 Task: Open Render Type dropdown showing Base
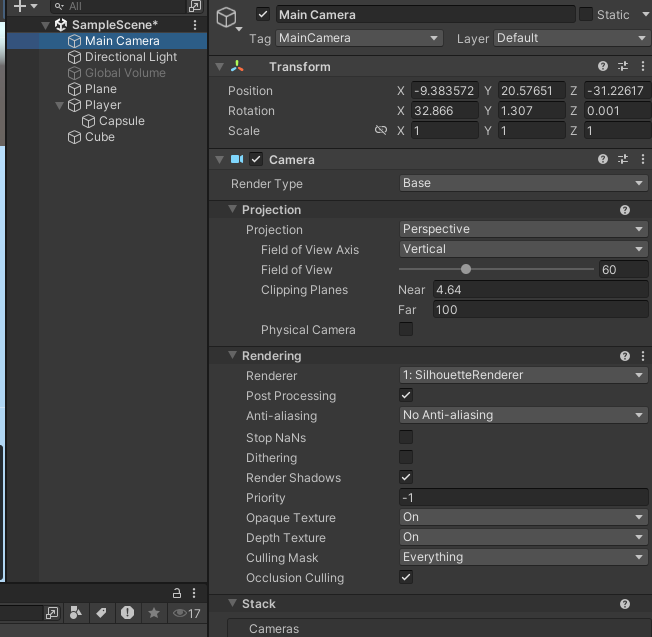coord(524,183)
